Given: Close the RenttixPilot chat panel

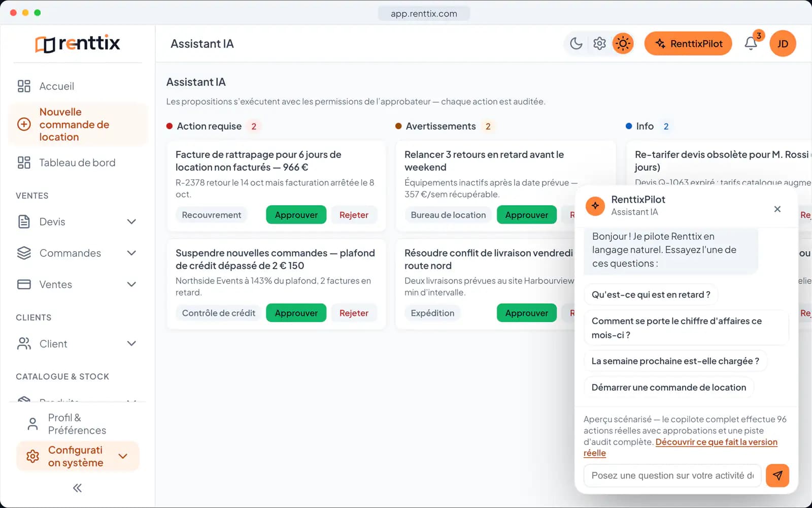Looking at the screenshot, I should pyautogui.click(x=777, y=209).
